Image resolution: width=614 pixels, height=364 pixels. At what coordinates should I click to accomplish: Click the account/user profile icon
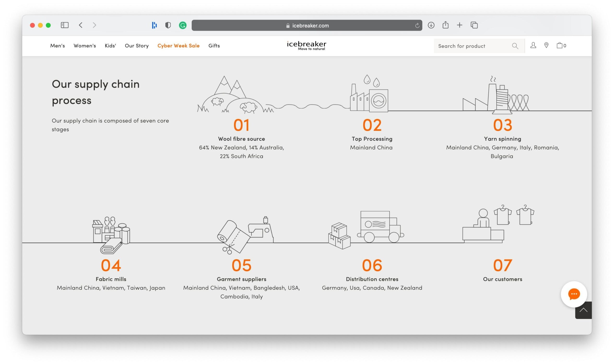click(533, 45)
